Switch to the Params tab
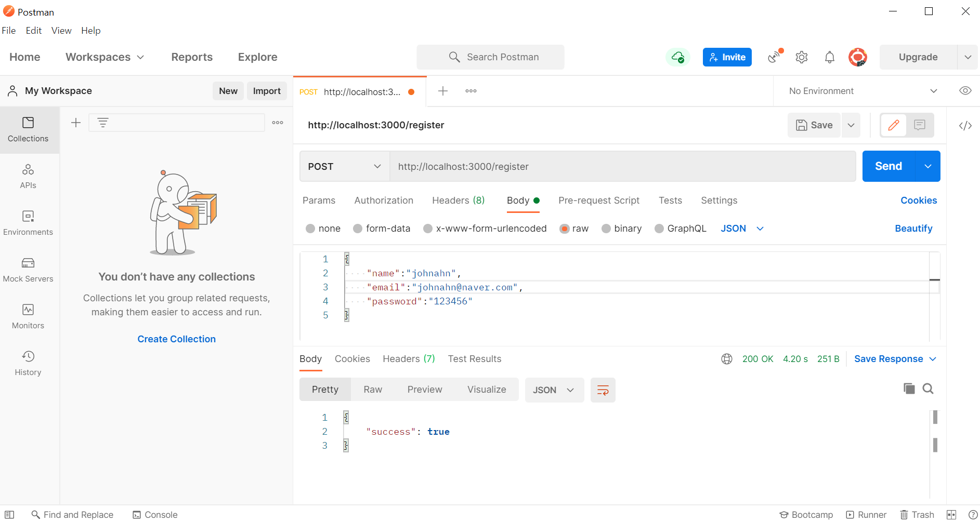Screen dimensions: 980x522 coord(319,200)
